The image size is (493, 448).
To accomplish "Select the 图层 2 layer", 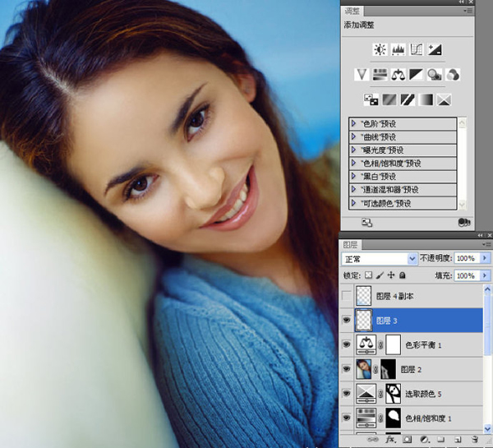I will coord(411,369).
